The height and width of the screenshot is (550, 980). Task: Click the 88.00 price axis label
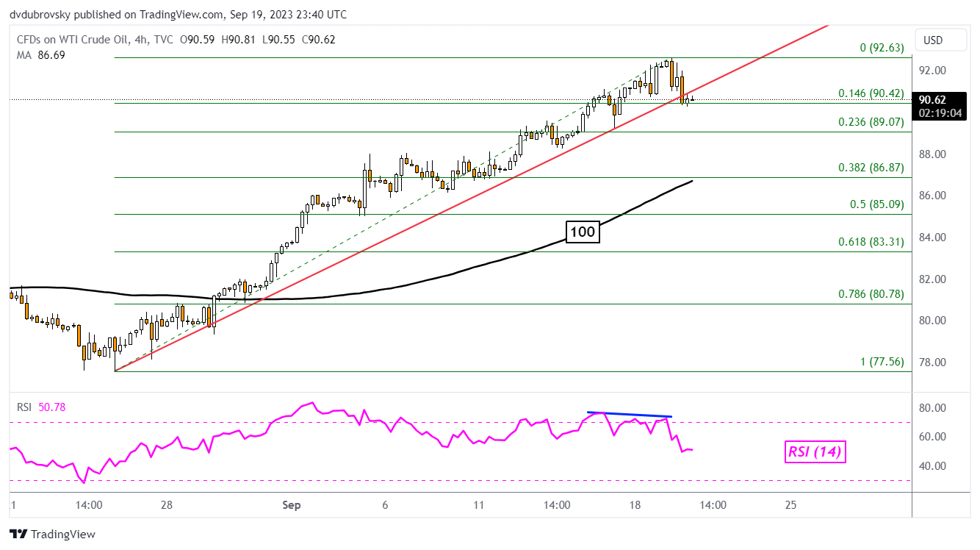tap(933, 154)
